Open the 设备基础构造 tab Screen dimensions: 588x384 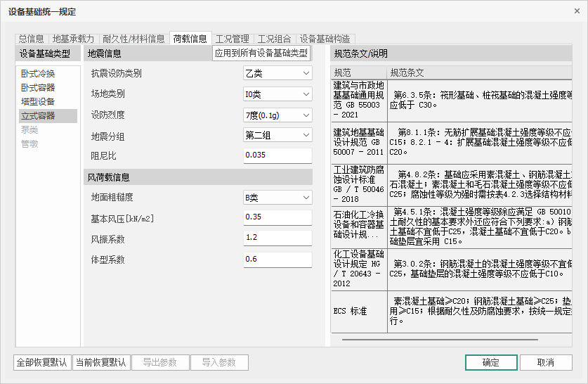325,39
